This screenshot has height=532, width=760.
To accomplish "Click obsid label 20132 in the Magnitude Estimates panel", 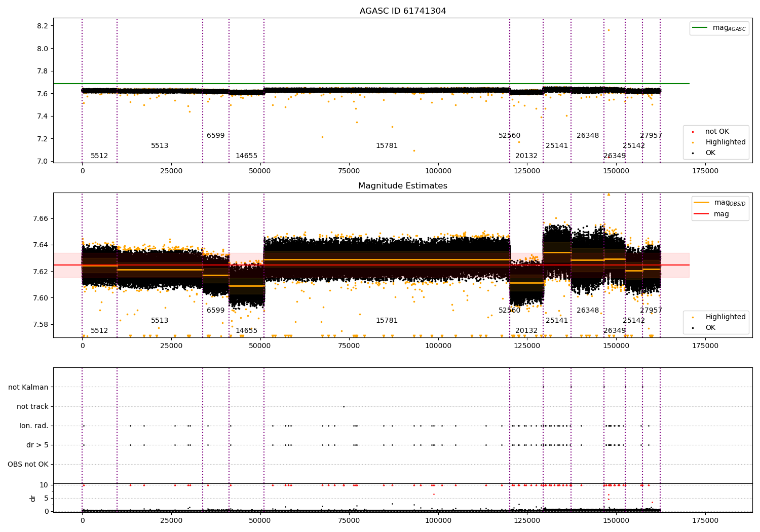I will point(526,331).
